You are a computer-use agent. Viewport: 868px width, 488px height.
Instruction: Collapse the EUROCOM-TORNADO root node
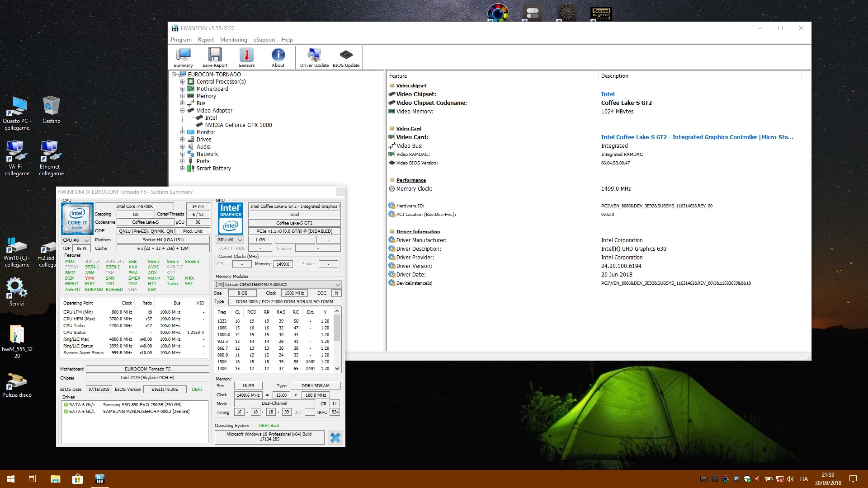tap(174, 75)
